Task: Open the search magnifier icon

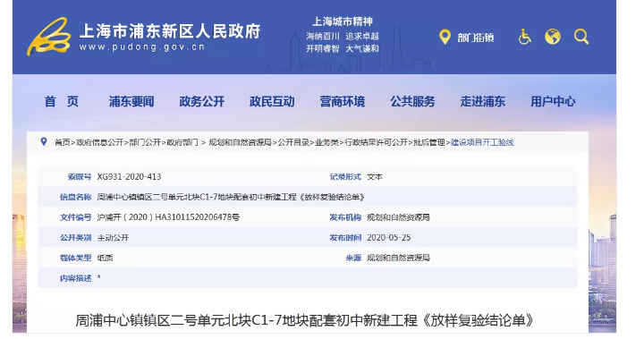Action: coord(581,37)
